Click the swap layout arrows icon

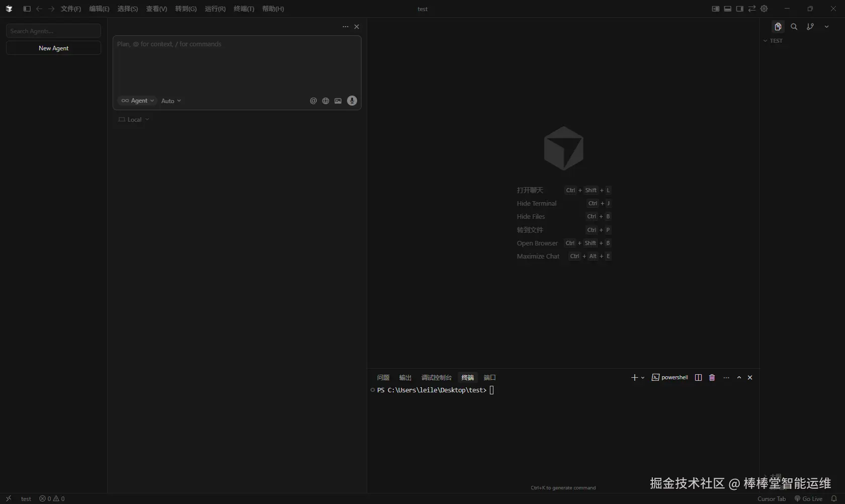pyautogui.click(x=752, y=9)
